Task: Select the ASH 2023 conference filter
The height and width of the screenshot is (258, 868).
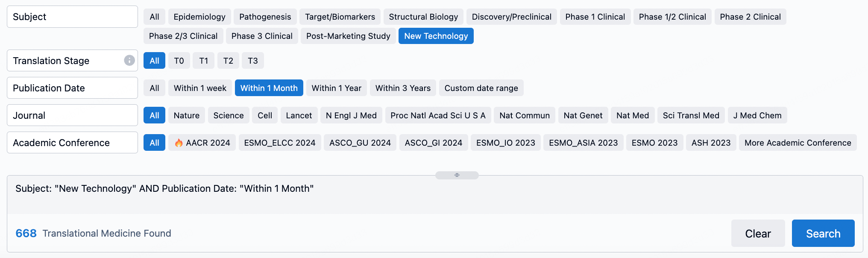Action: point(711,143)
